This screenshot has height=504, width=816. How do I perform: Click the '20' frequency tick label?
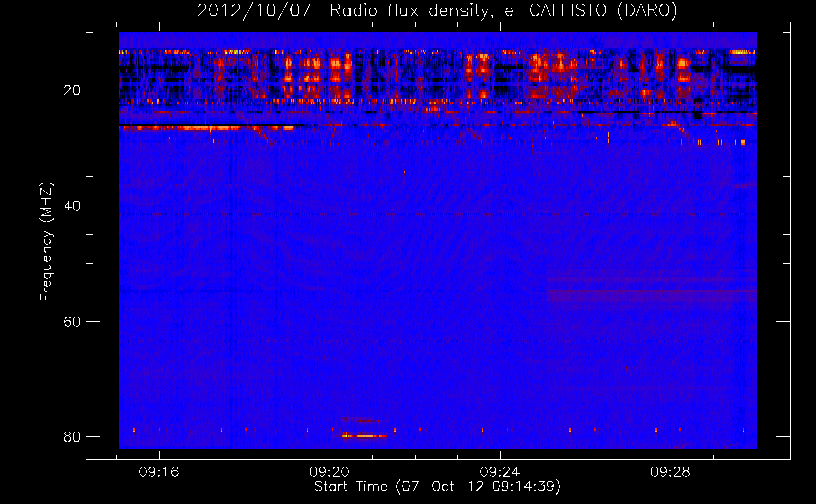pos(72,91)
